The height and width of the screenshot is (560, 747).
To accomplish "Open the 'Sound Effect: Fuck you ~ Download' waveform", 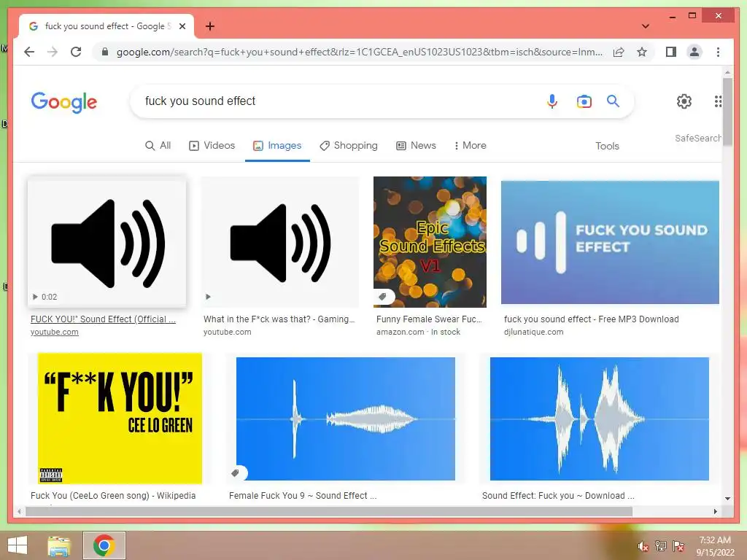I will click(600, 419).
